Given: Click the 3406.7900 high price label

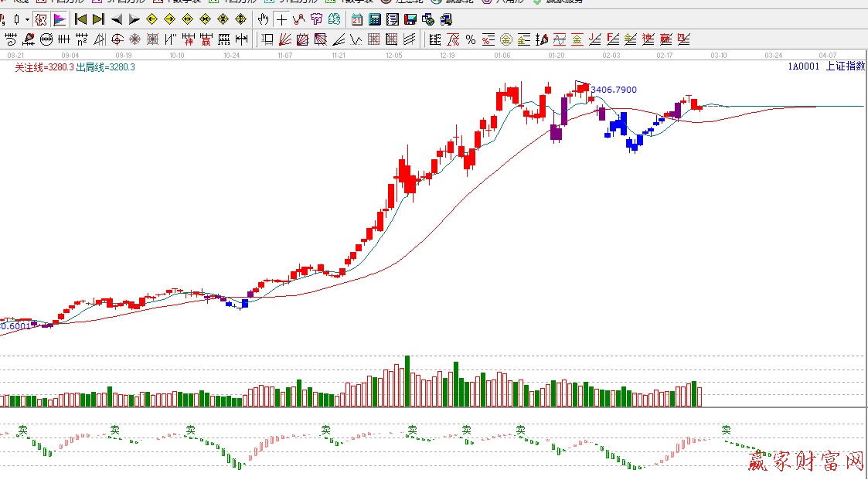Looking at the screenshot, I should pos(614,90).
